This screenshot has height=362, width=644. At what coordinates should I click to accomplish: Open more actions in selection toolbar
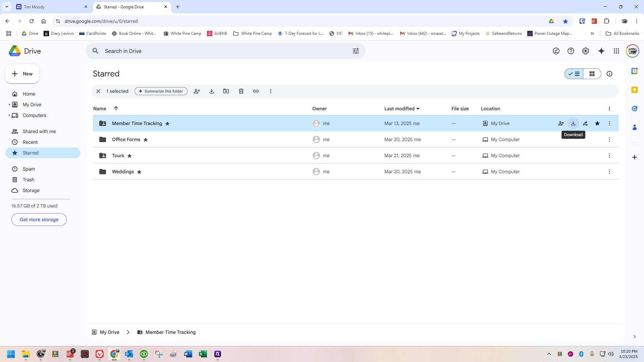coord(271,91)
